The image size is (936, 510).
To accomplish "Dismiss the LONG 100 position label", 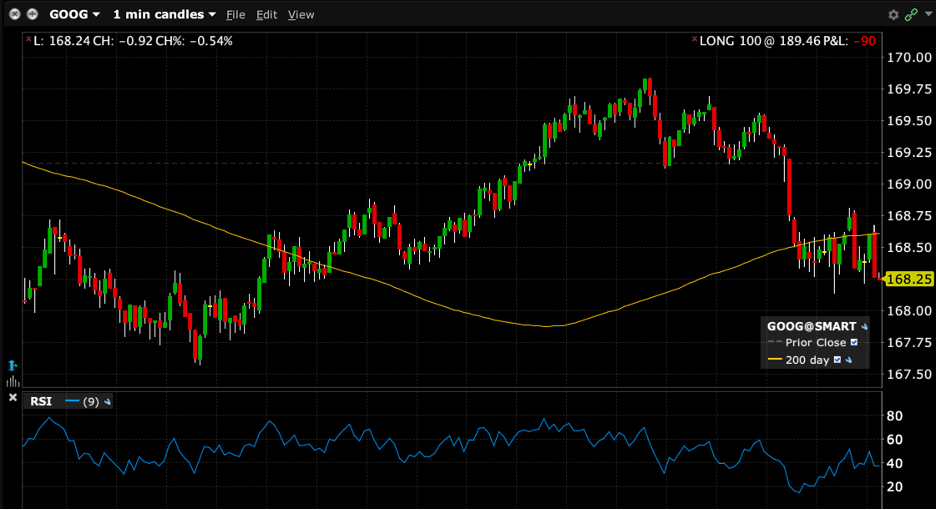I will pos(694,41).
